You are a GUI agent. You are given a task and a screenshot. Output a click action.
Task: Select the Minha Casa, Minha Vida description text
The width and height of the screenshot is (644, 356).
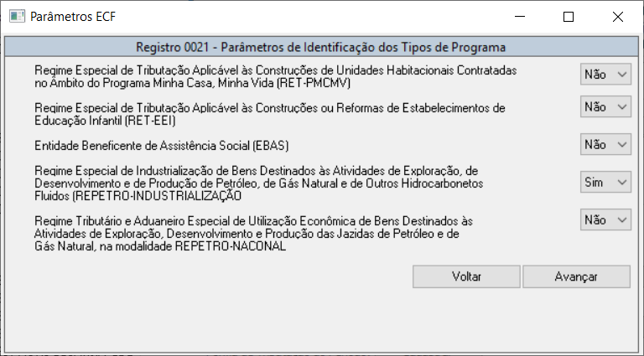(x=275, y=77)
